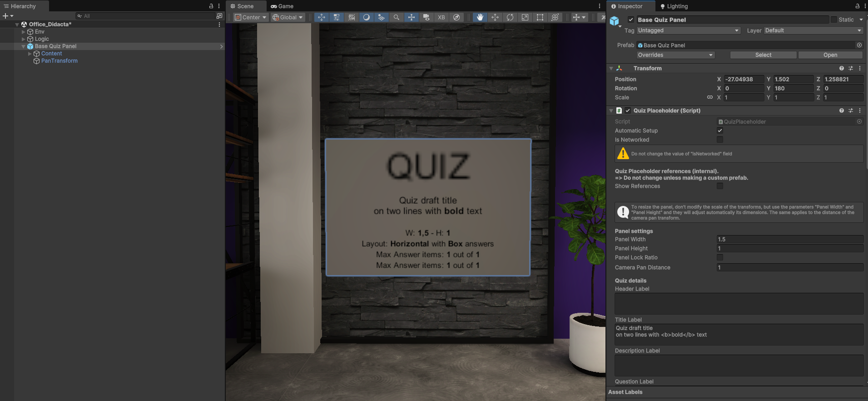Click the scene camera settings icon
Image resolution: width=868 pixels, height=401 pixels.
[426, 17]
